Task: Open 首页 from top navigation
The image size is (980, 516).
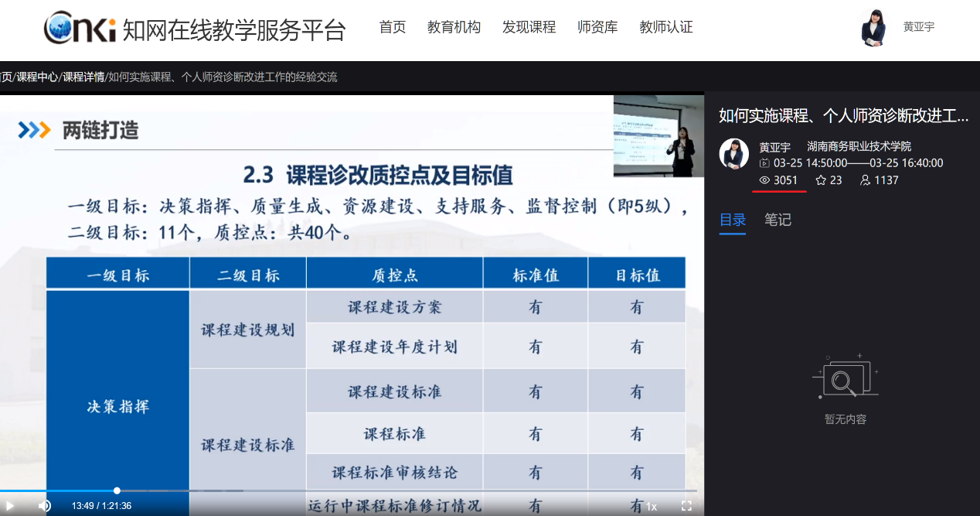Action: 392,27
